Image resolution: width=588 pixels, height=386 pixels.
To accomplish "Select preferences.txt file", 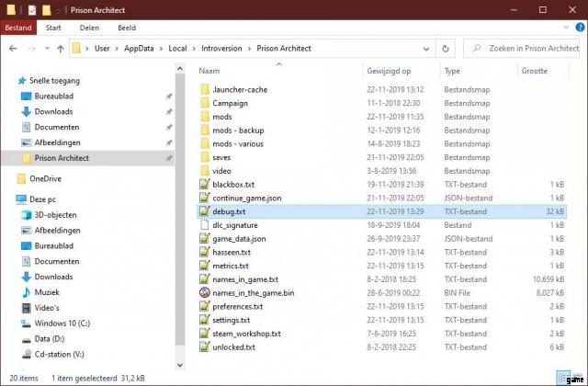I will pos(237,306).
